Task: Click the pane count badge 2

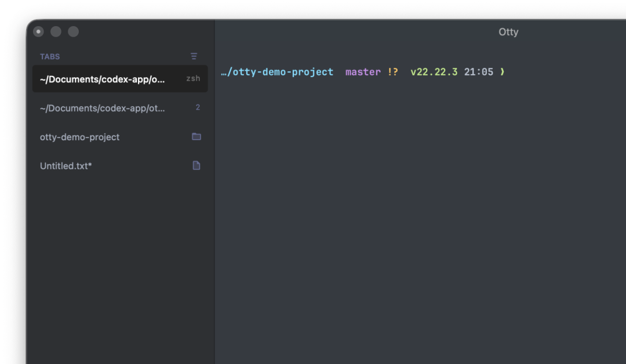Action: pos(198,107)
